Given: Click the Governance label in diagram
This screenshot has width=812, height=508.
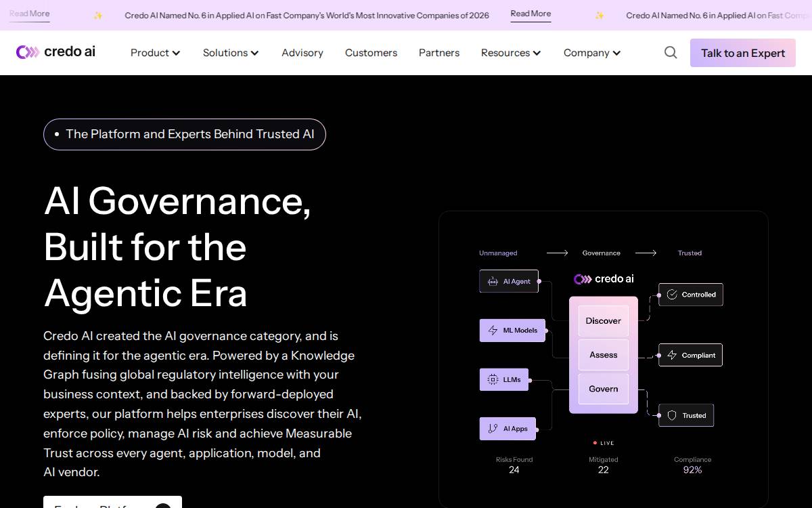Looking at the screenshot, I should click(x=602, y=253).
